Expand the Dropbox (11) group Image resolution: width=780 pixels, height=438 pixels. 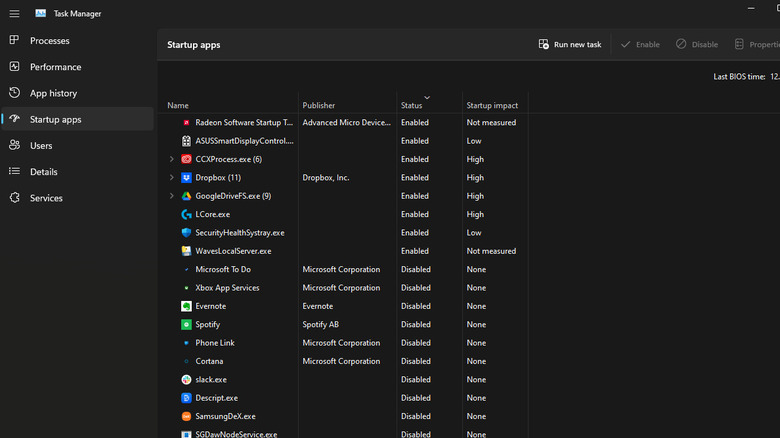(172, 178)
